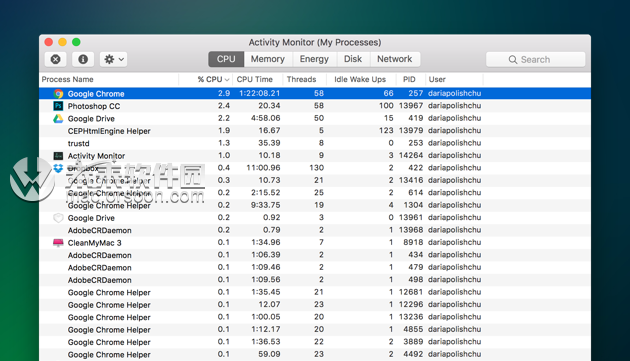Sort by the % CPU column header
This screenshot has width=630, height=361.
pos(205,79)
